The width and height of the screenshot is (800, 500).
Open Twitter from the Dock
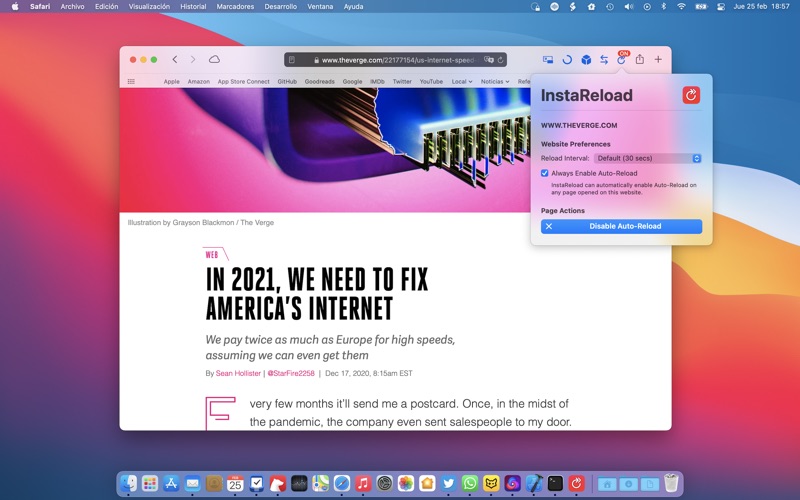click(448, 483)
